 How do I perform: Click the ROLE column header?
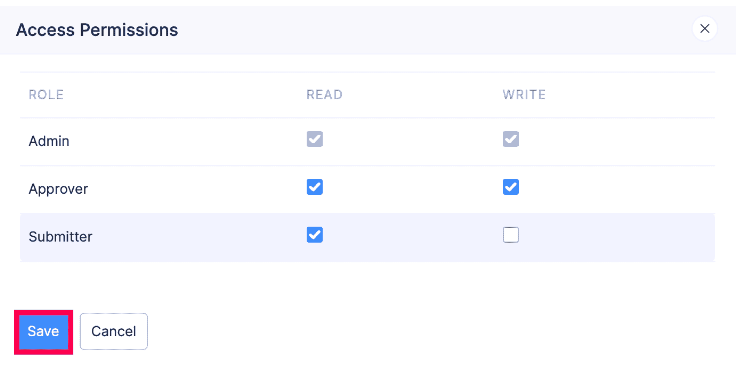click(46, 95)
